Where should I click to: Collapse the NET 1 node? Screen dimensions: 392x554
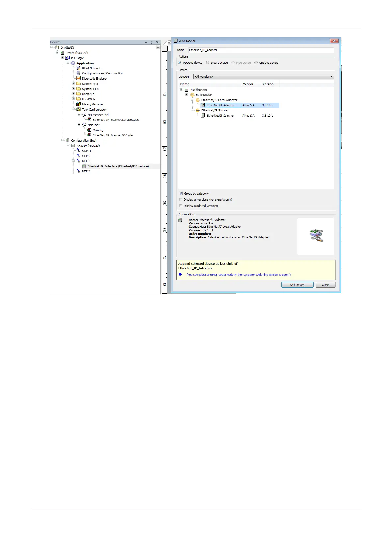73,161
